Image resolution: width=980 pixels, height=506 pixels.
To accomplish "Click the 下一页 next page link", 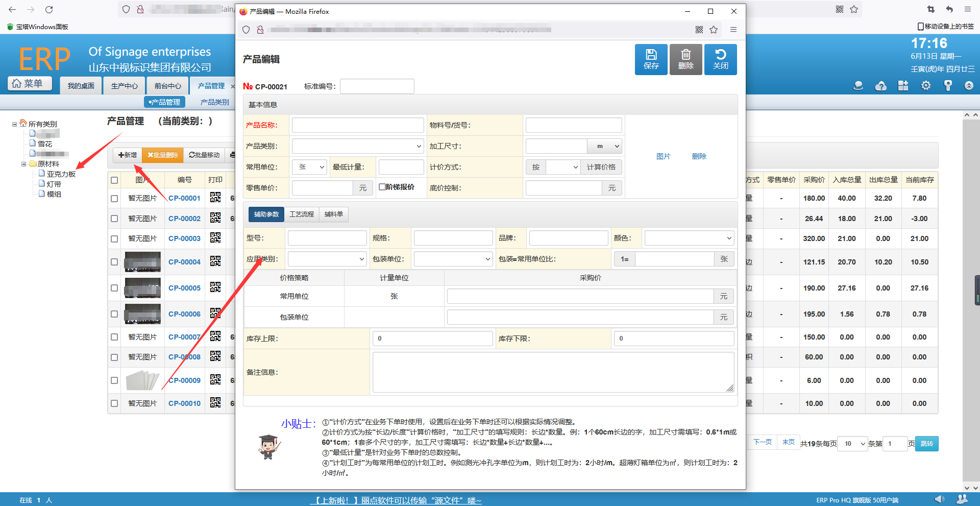I will (763, 442).
